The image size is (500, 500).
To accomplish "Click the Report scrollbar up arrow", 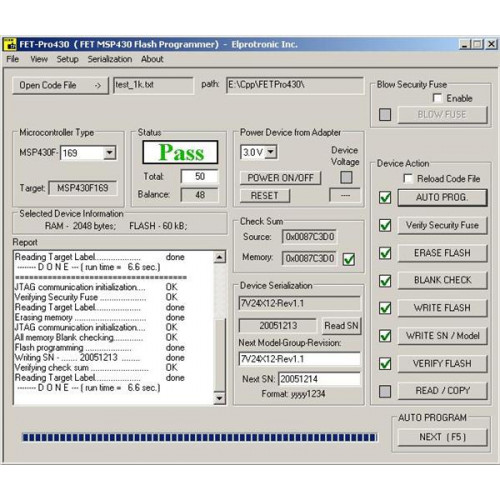I will (219, 257).
